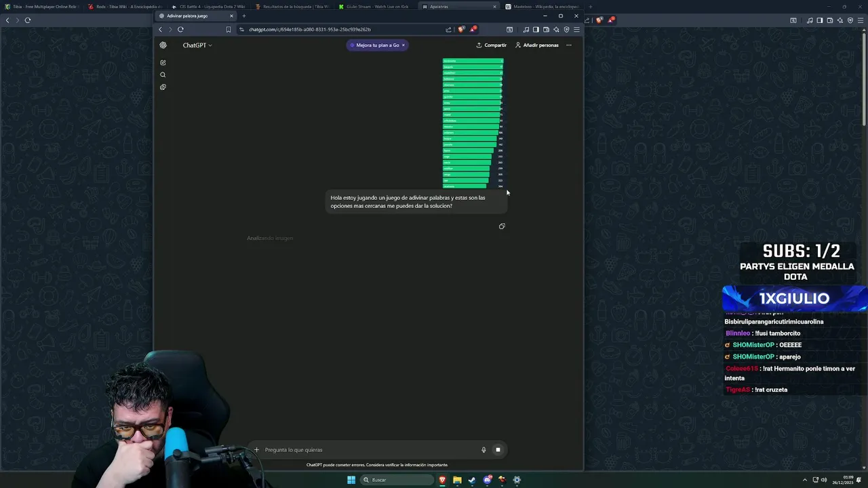Viewport: 868px width, 488px height.
Task: Reload page in the background browser window
Action: (x=28, y=20)
